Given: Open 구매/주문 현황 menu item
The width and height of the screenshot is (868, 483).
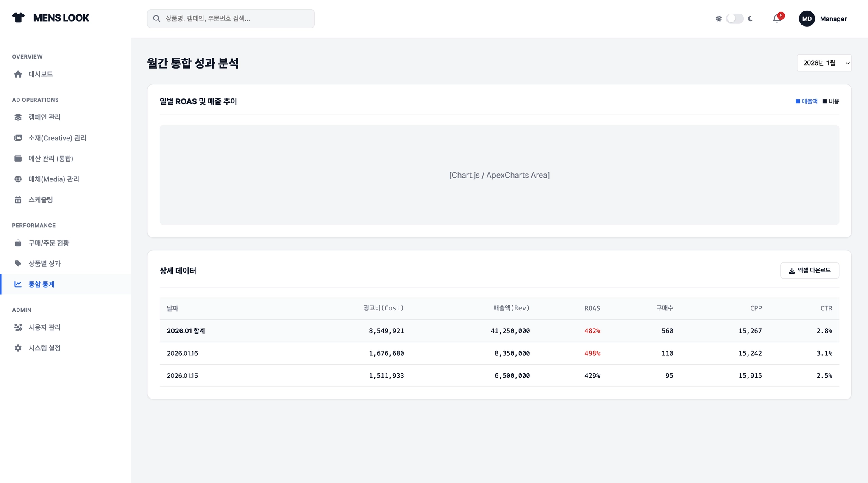Looking at the screenshot, I should pyautogui.click(x=48, y=243).
